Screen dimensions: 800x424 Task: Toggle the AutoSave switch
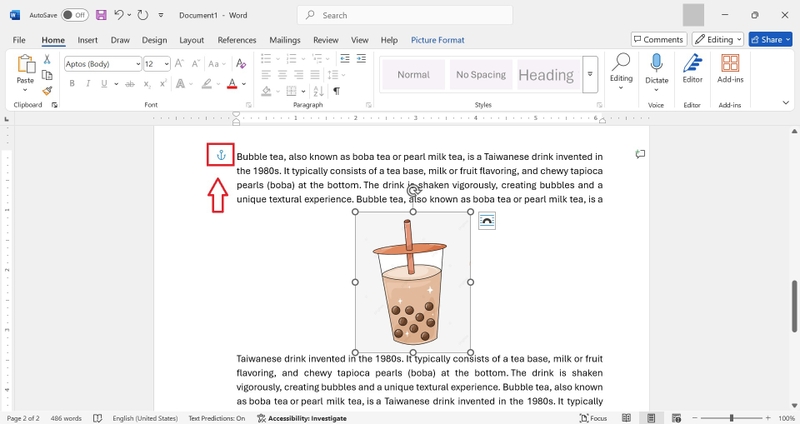click(74, 15)
